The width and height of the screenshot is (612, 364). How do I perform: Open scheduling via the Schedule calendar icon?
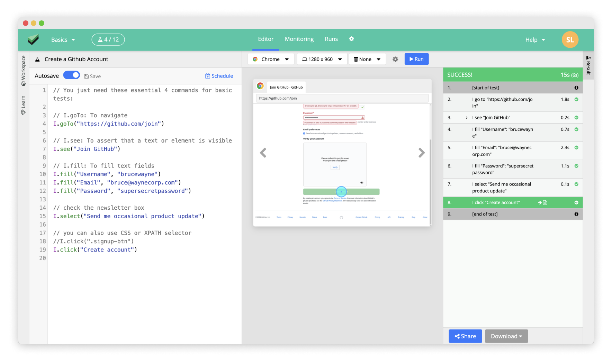(x=208, y=76)
